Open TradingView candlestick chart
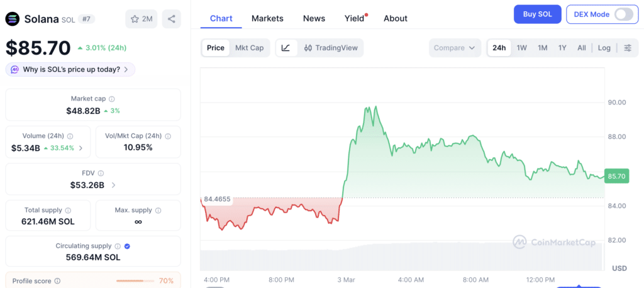Image resolution: width=644 pixels, height=288 pixels. pos(331,48)
